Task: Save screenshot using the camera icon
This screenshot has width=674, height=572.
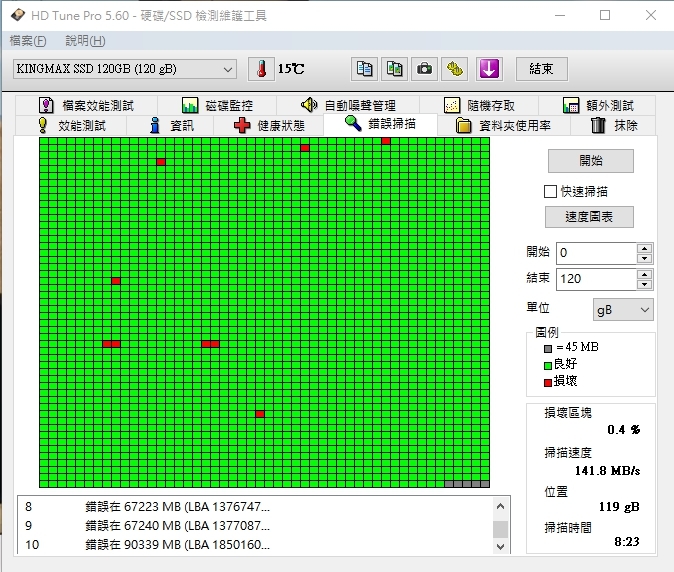Action: pyautogui.click(x=424, y=69)
